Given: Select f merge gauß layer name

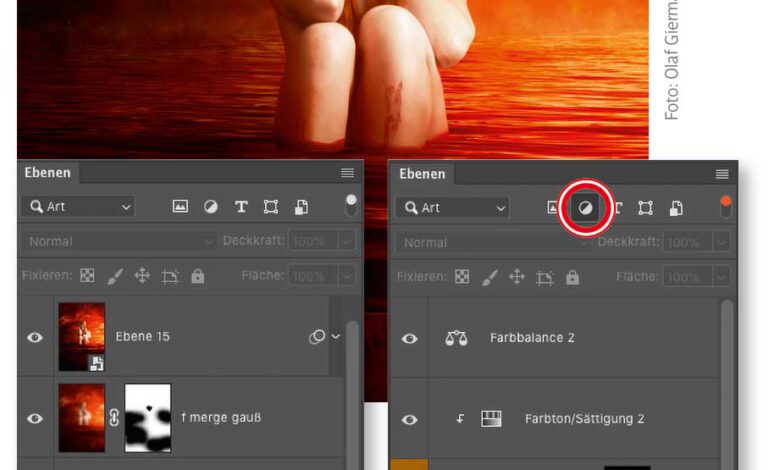Looking at the screenshot, I should pos(221,418).
